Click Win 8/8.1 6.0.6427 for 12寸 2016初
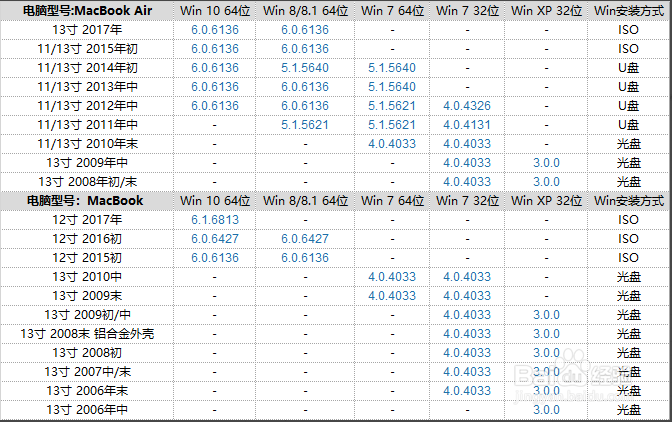Image resolution: width=672 pixels, height=422 pixels. click(x=305, y=239)
